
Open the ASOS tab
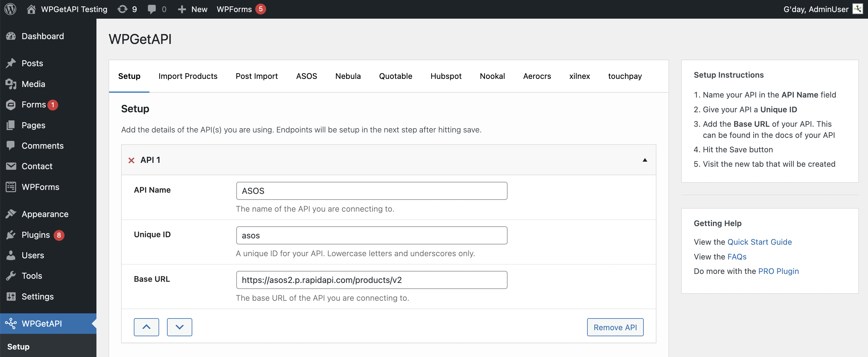tap(307, 76)
